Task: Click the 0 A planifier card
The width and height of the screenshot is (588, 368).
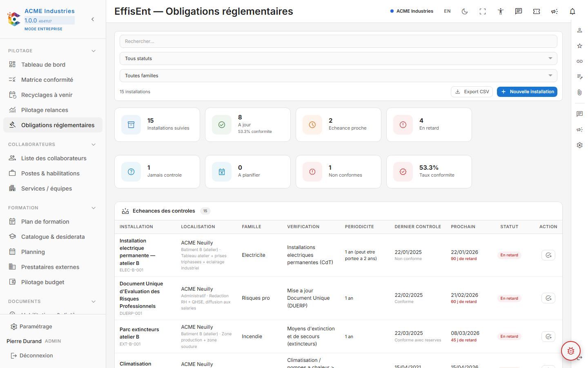Action: point(248,172)
